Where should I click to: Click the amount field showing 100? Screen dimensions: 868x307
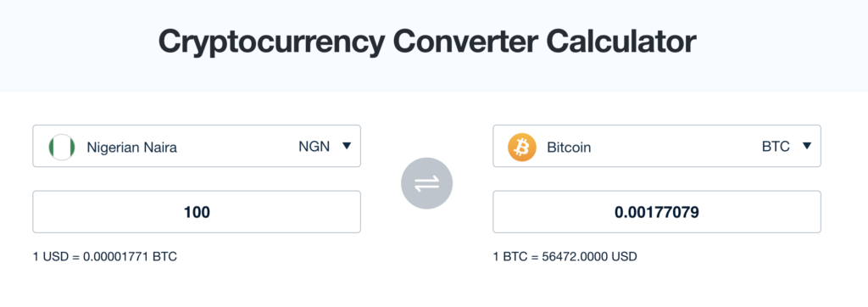click(x=197, y=212)
